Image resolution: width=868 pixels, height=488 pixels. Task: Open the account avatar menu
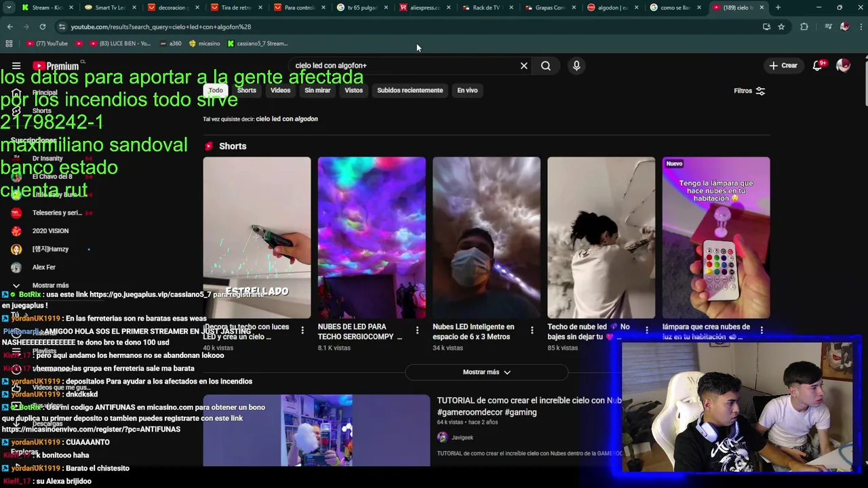(844, 66)
